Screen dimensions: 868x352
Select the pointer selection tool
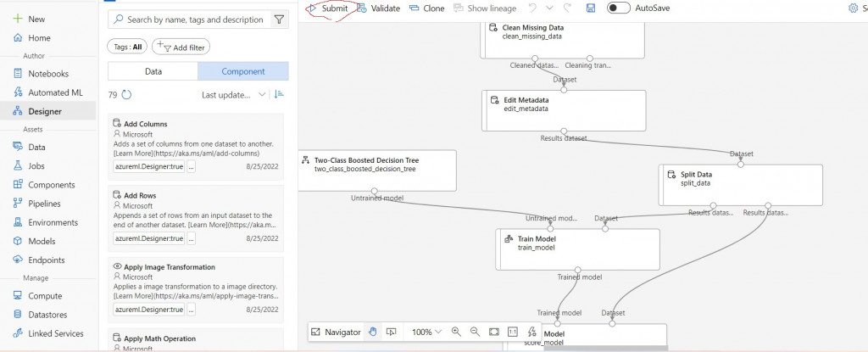(x=392, y=332)
